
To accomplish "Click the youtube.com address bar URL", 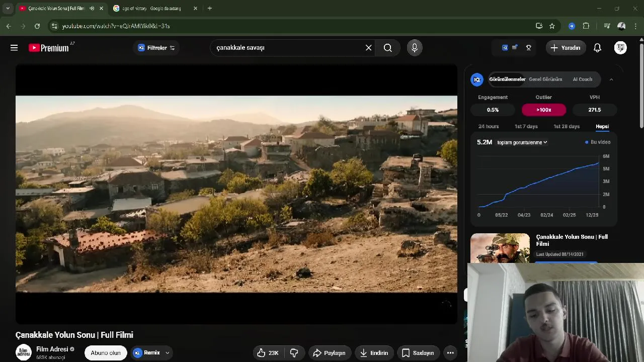I will pos(116,26).
